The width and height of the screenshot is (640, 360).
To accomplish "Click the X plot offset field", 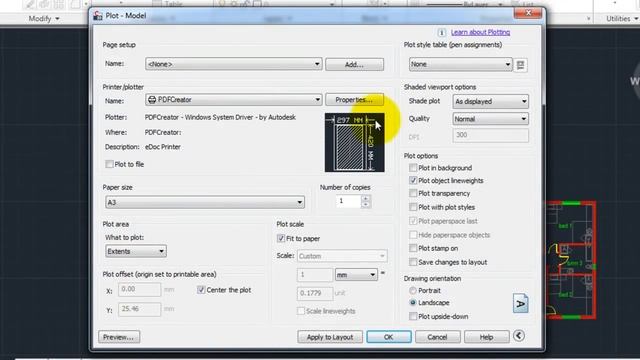I will (x=140, y=289).
